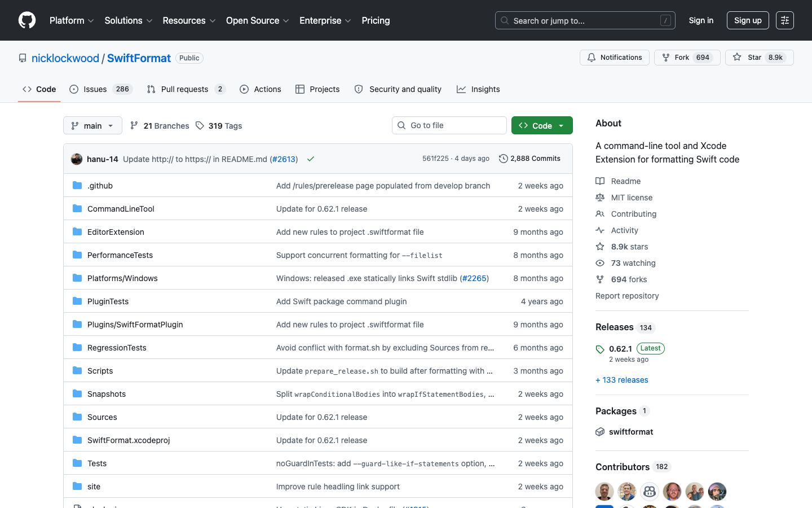Click the Notifications button

[x=615, y=58]
